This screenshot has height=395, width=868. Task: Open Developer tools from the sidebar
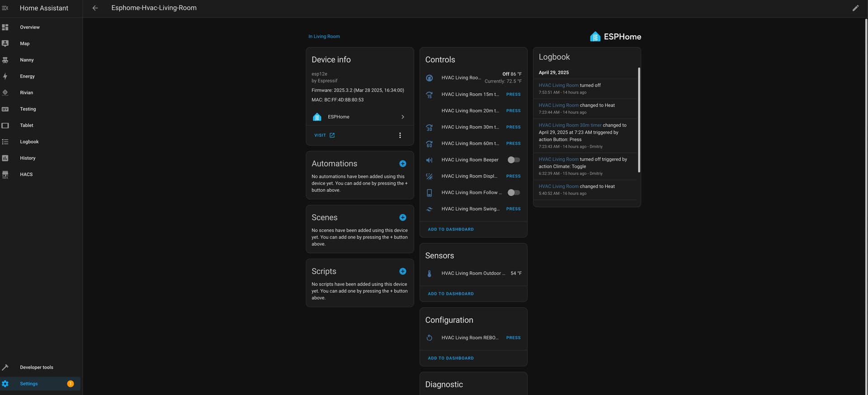[36, 367]
